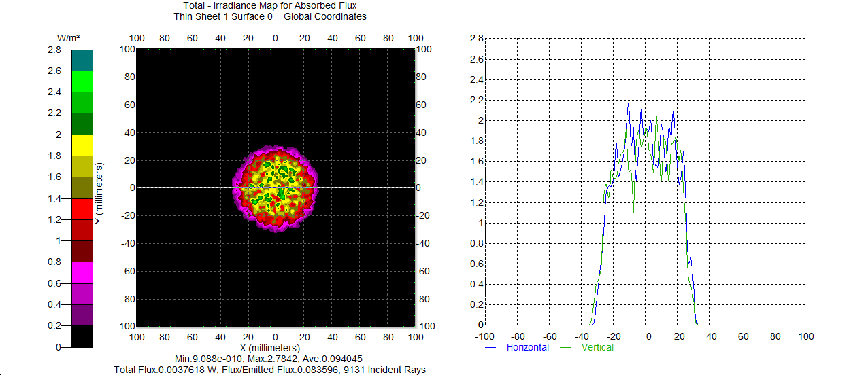Click the black swatch at bottom of scale
Screen dimensions: 868x375
(x=82, y=336)
